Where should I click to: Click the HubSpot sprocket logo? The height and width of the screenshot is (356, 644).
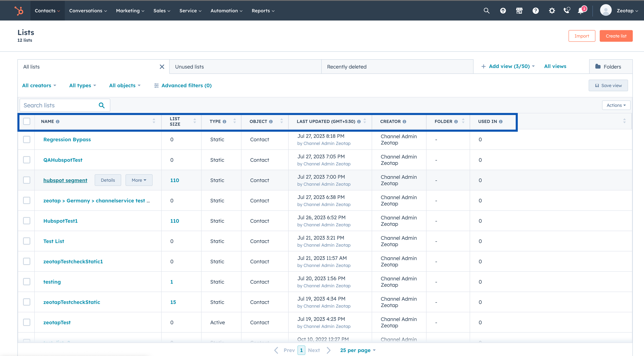(x=19, y=10)
